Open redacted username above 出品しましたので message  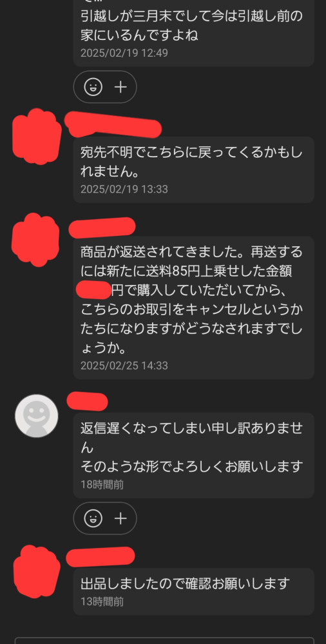tap(100, 556)
